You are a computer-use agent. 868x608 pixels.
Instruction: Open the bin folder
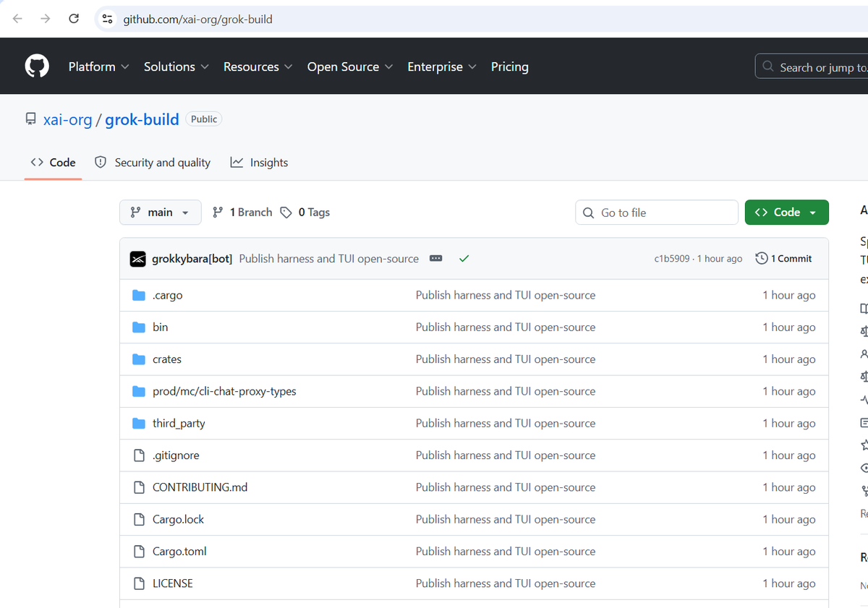tap(161, 327)
